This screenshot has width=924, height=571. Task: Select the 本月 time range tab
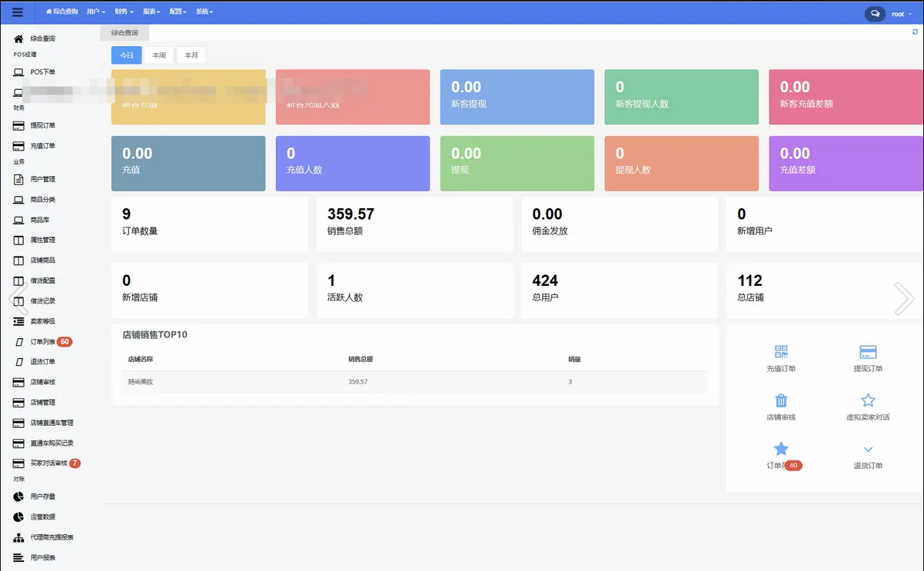[x=191, y=55]
